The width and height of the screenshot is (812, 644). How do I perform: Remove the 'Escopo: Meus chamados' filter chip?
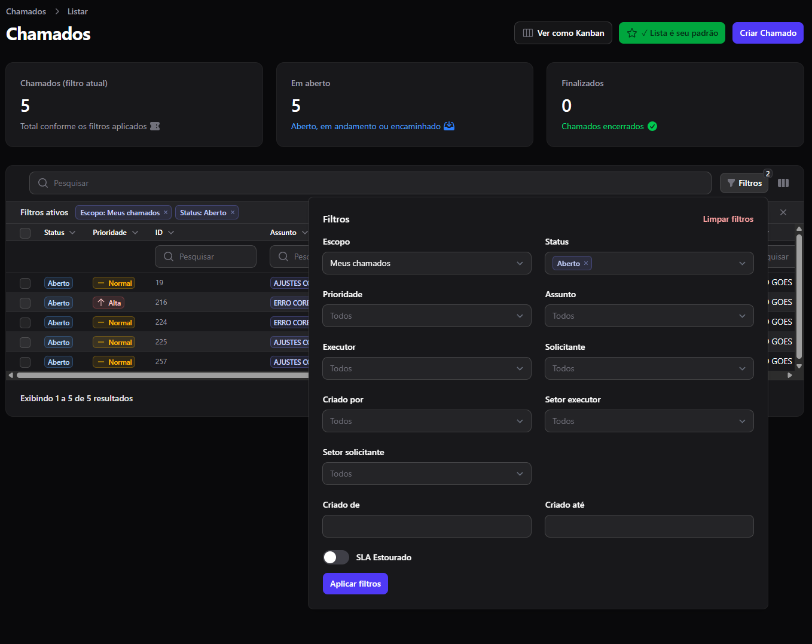[x=166, y=212]
